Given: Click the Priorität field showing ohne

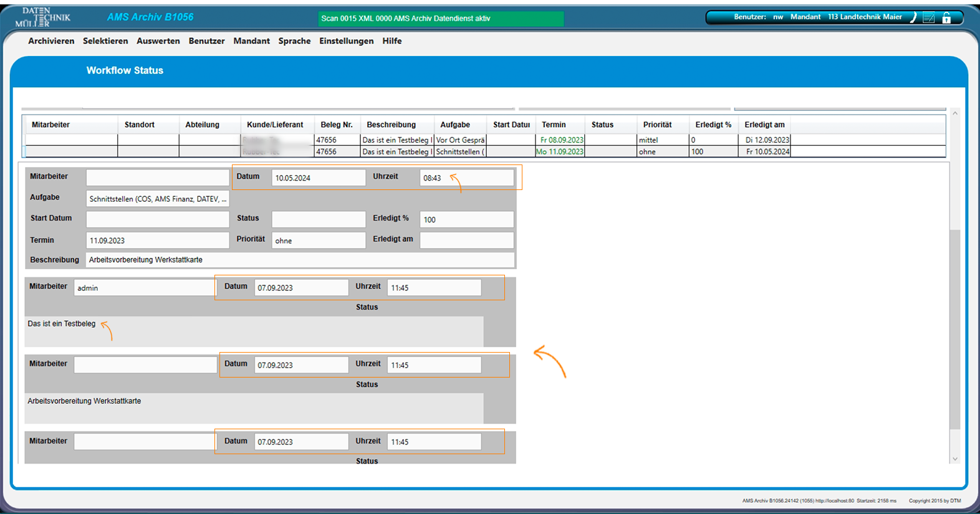Looking at the screenshot, I should pyautogui.click(x=318, y=240).
